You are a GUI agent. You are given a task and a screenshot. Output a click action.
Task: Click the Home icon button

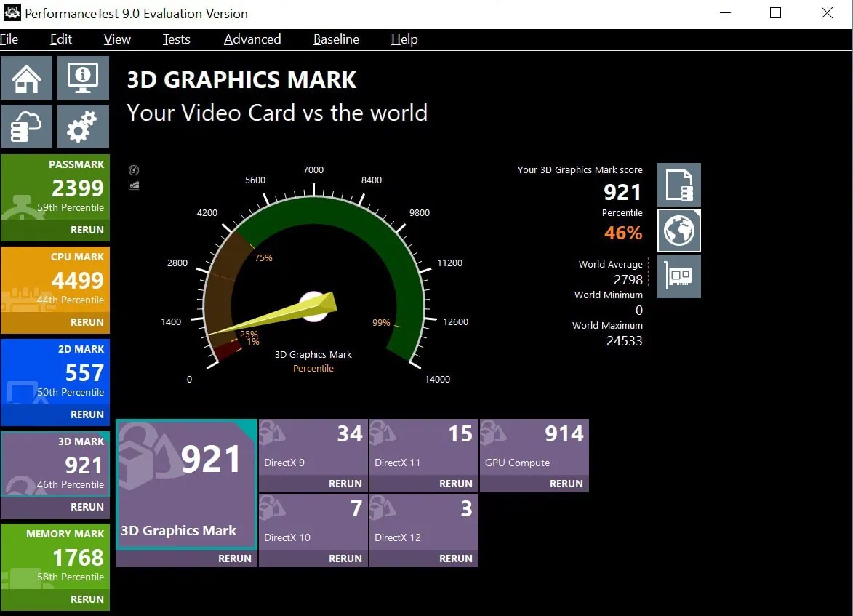(x=26, y=78)
